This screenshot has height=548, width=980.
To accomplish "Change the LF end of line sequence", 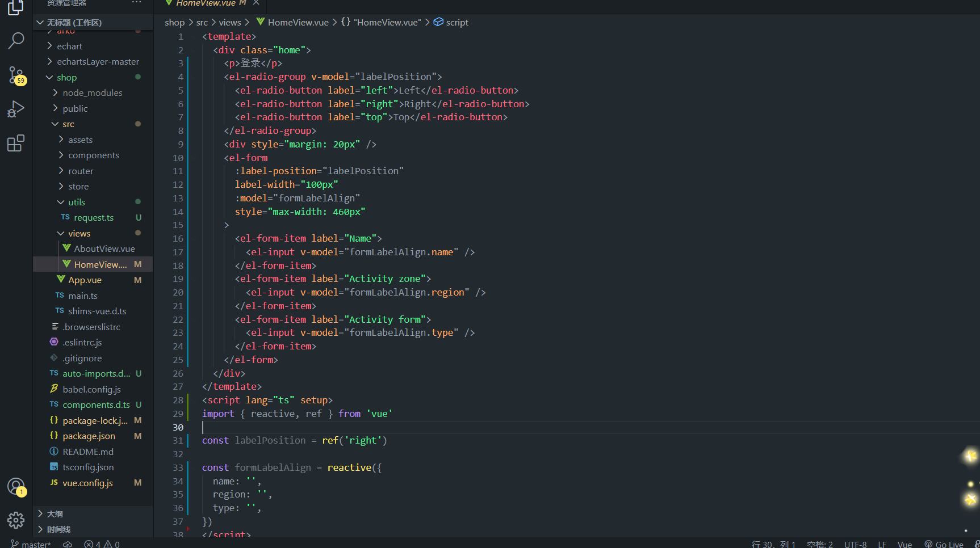I will pos(882,544).
